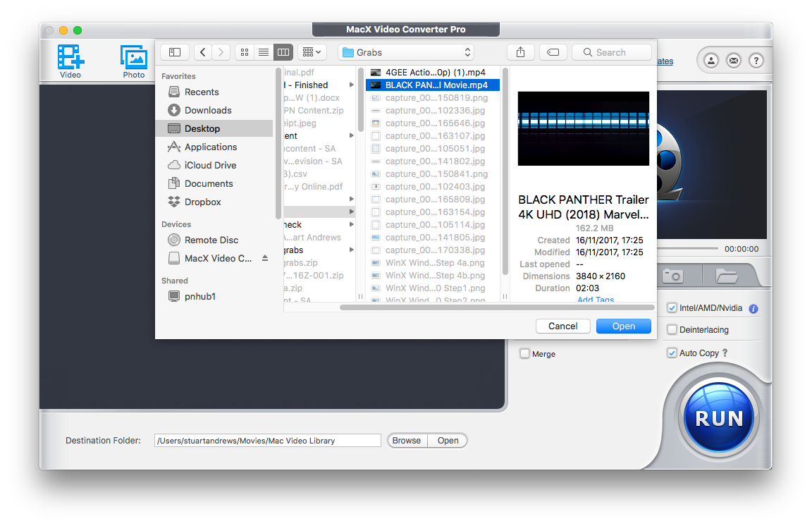
Task: Enable the Deinterlacing checkbox
Action: 672,329
